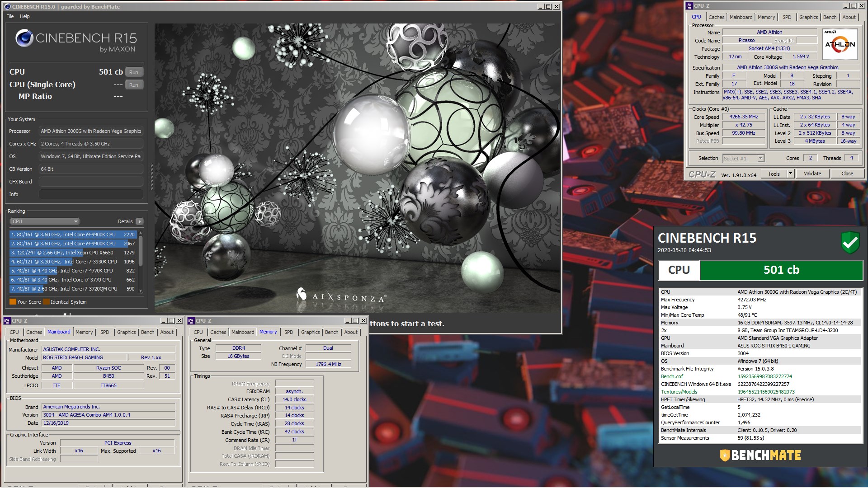Click CAS# Latency value 14.0 clocks
The image size is (868, 488).
tap(294, 399)
